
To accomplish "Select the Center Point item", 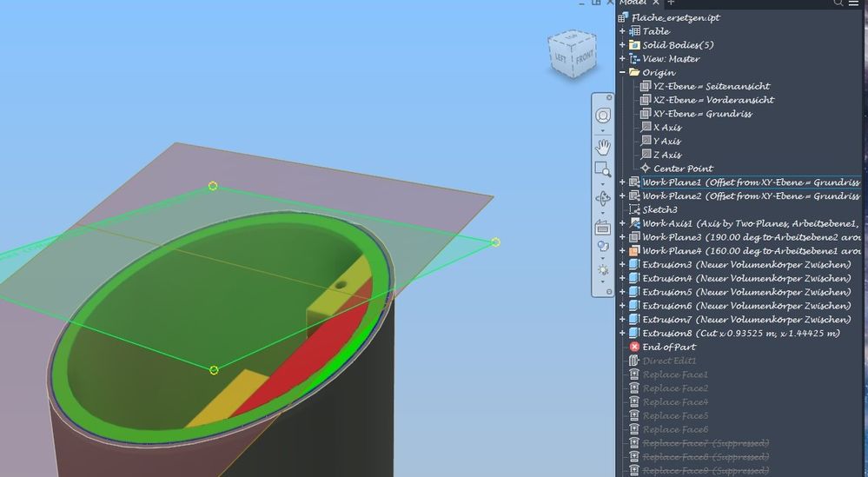I will pyautogui.click(x=683, y=169).
